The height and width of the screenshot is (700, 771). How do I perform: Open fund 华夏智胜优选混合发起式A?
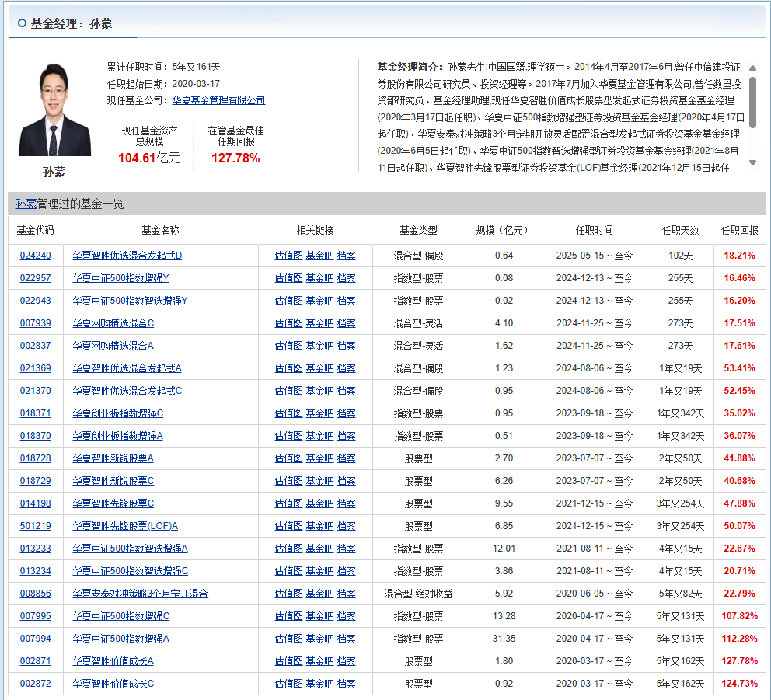pyautogui.click(x=127, y=368)
